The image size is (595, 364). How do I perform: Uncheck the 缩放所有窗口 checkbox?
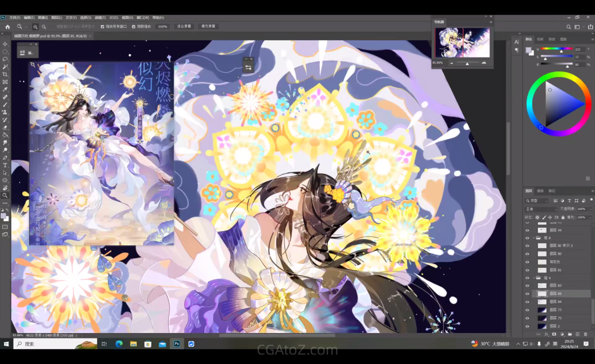click(x=102, y=27)
